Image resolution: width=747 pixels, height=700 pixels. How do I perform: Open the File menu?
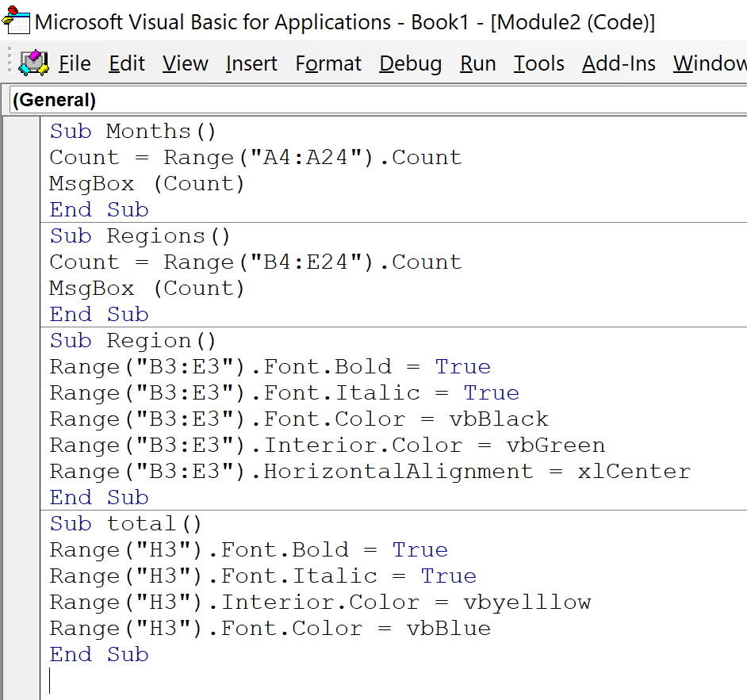click(75, 63)
